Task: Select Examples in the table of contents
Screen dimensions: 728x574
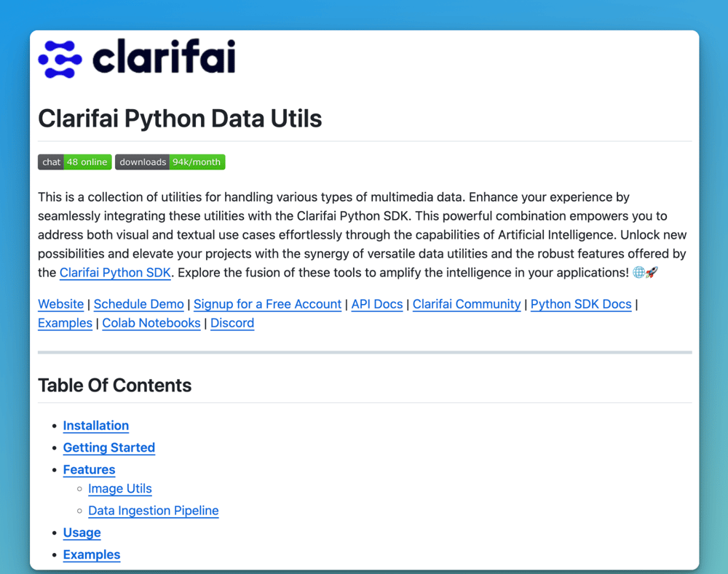Action: (92, 554)
